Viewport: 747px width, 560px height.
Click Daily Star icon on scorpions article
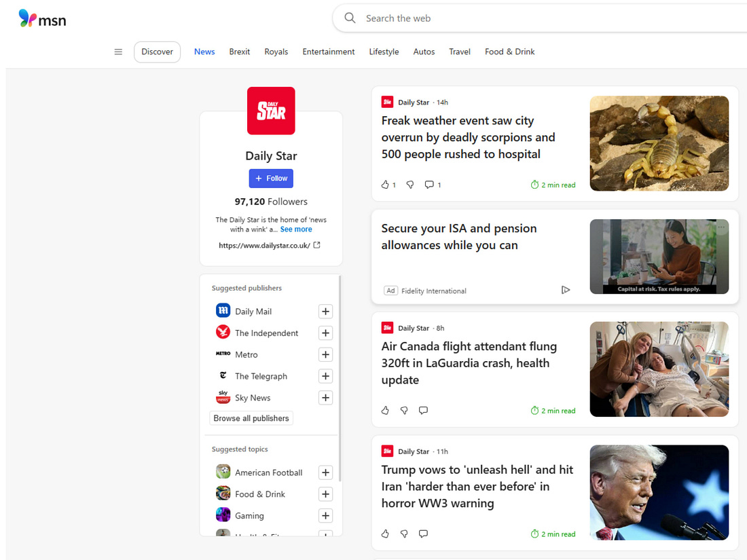[x=387, y=102]
